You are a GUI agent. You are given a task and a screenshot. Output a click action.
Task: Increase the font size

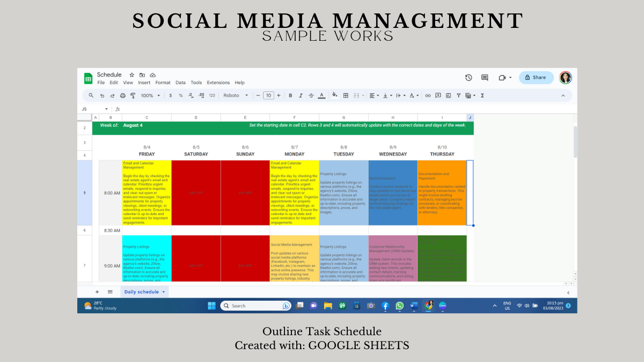coord(279,95)
